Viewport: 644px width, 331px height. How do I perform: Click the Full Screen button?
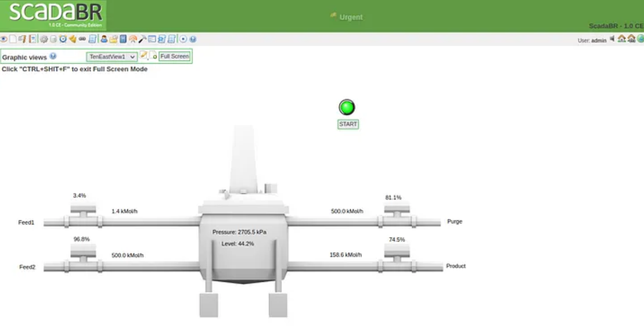[x=174, y=56]
